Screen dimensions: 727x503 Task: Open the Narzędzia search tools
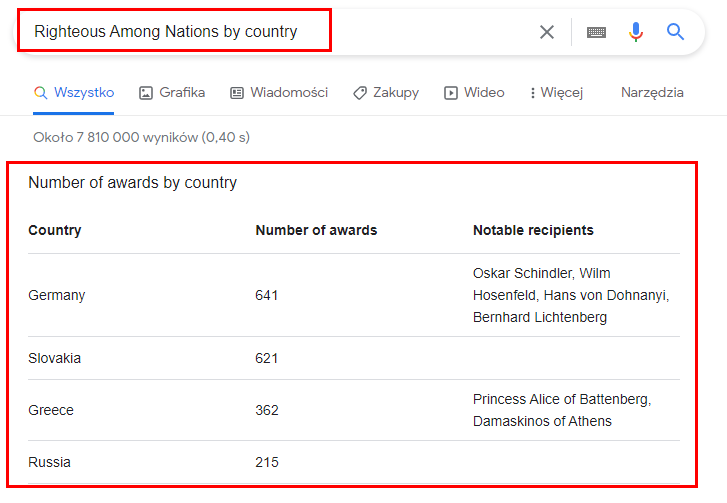coord(652,93)
